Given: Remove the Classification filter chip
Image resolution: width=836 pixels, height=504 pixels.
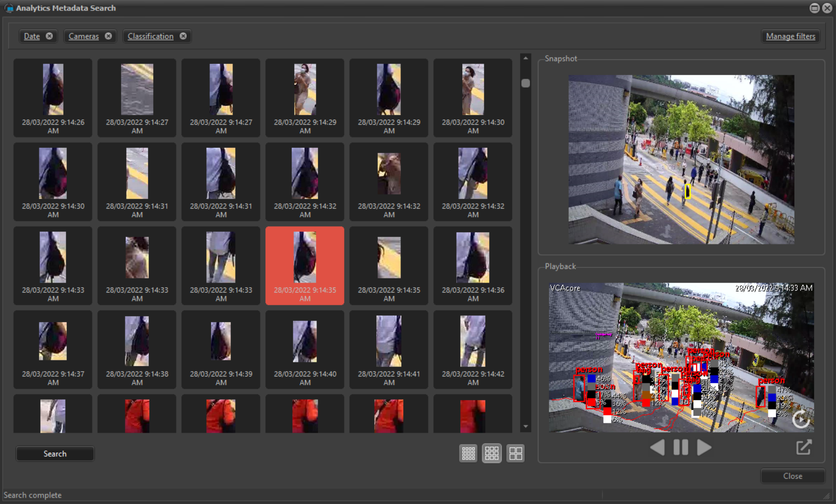Looking at the screenshot, I should point(183,36).
